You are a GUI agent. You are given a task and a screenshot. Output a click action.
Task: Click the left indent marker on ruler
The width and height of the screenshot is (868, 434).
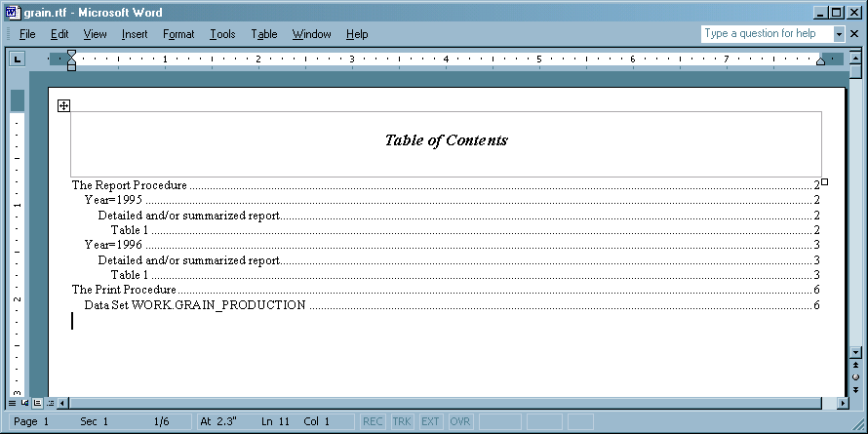[71, 66]
